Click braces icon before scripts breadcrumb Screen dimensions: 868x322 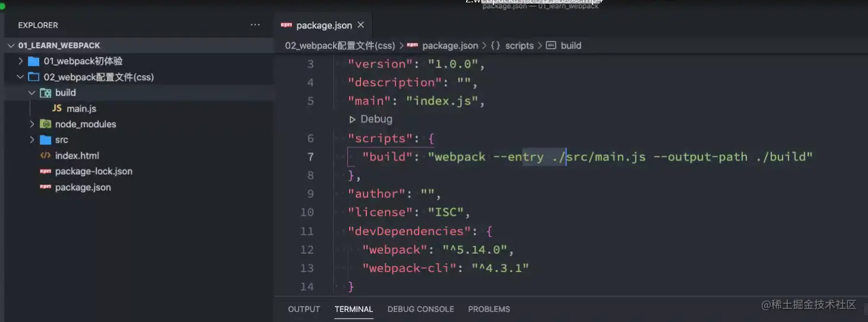(x=496, y=45)
